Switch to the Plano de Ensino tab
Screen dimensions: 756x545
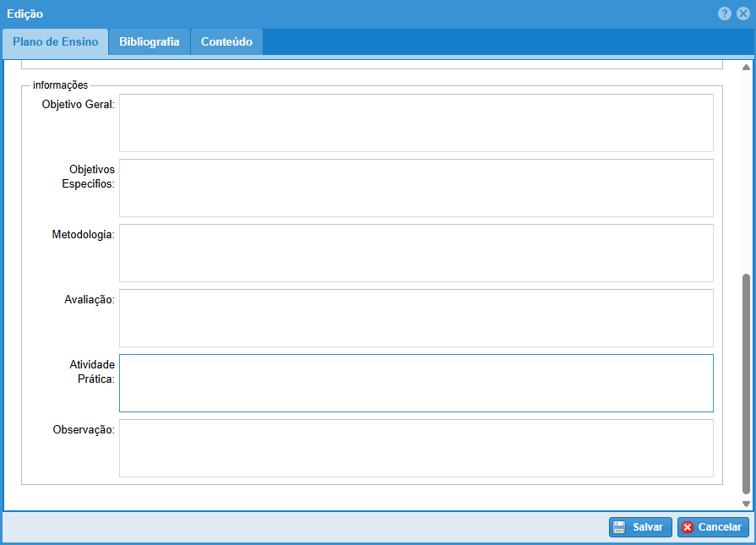tap(56, 42)
